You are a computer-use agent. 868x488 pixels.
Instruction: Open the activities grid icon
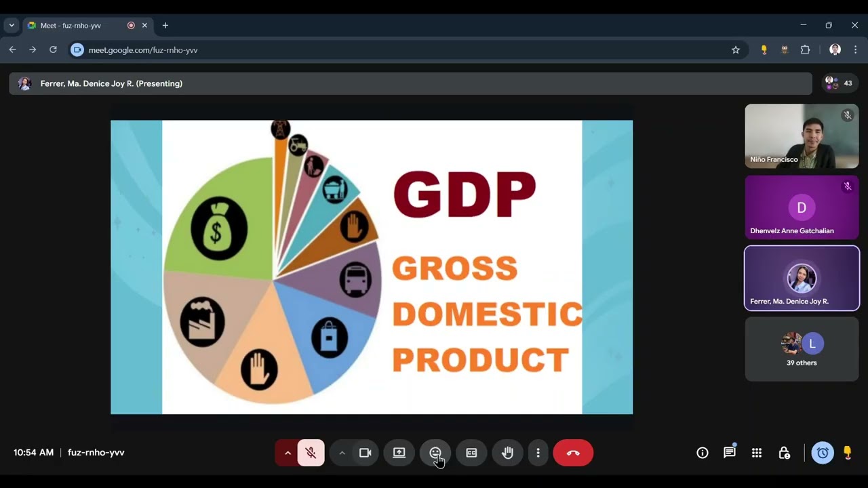(757, 453)
